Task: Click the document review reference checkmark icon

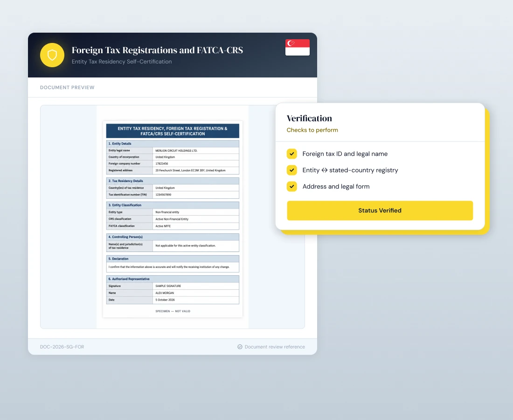Action: (x=240, y=347)
